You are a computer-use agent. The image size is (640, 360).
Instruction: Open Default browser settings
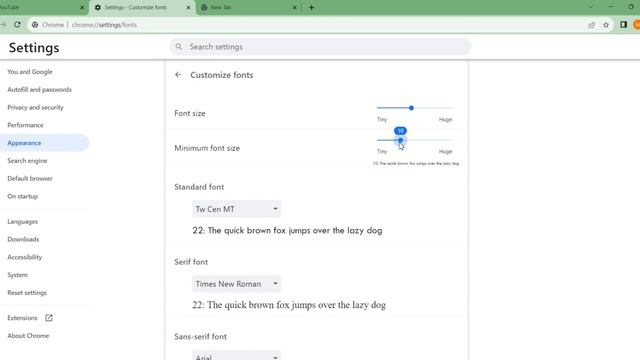[x=30, y=178]
